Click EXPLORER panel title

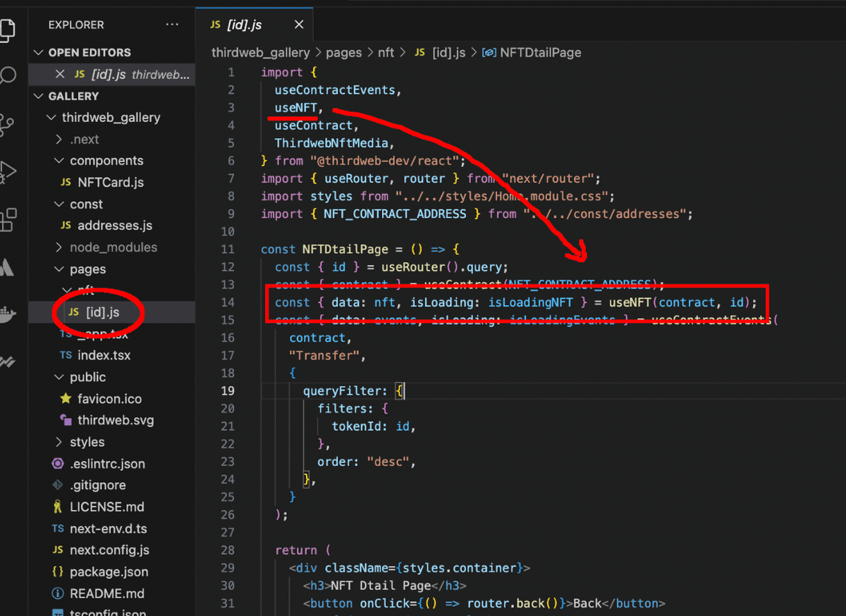click(x=76, y=25)
